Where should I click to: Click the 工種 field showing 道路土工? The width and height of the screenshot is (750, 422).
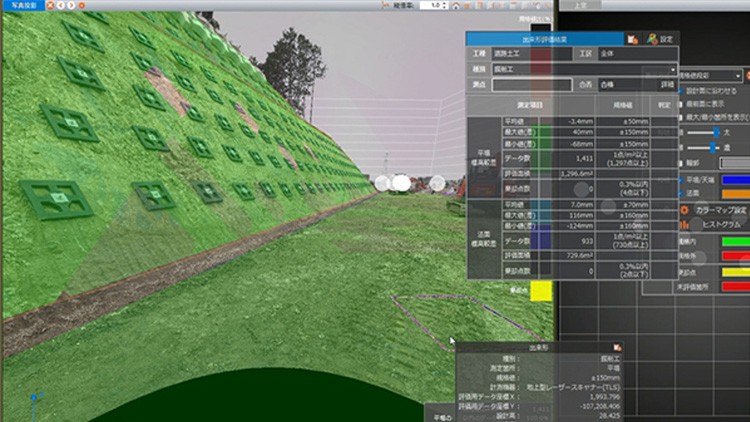click(532, 54)
